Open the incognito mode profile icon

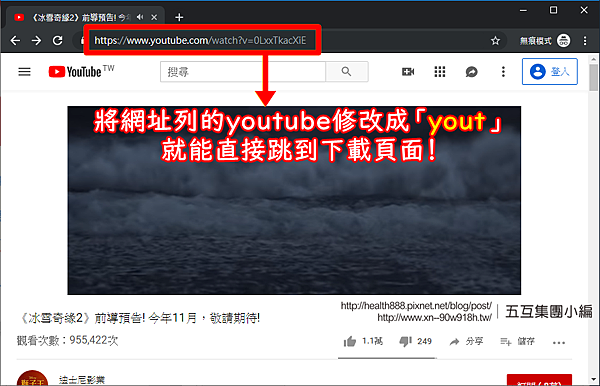pos(563,40)
